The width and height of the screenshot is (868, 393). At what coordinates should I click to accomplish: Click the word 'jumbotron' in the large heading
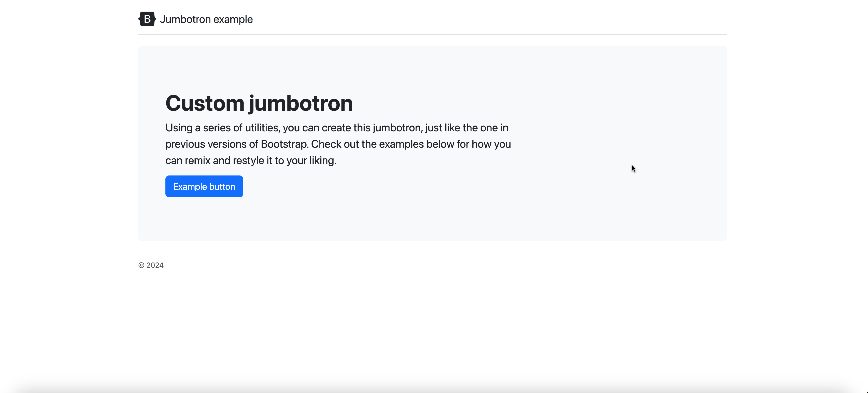pyautogui.click(x=301, y=103)
